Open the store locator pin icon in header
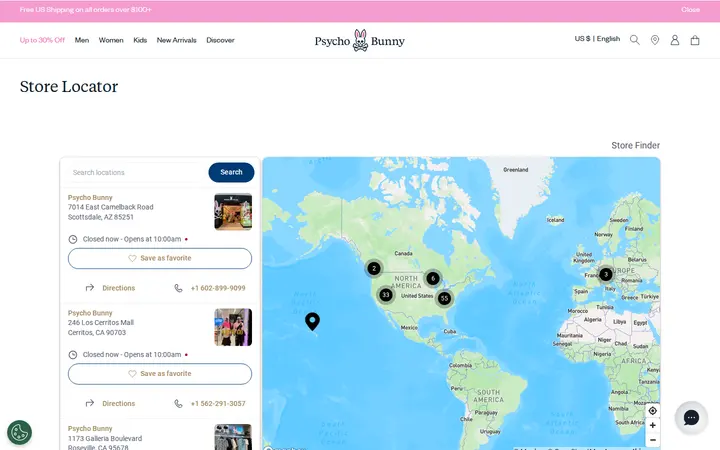 coord(655,40)
